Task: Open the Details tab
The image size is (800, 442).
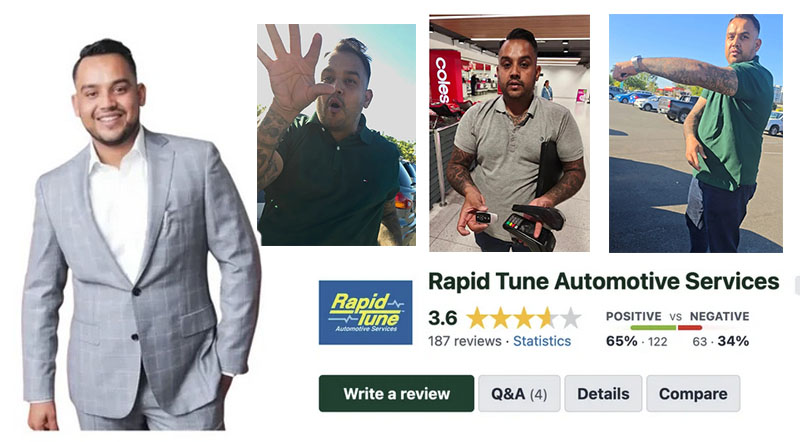Action: point(603,394)
